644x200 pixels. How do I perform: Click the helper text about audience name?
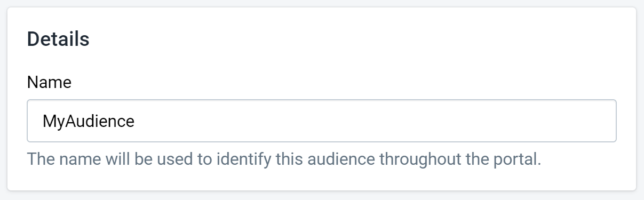pos(284,159)
